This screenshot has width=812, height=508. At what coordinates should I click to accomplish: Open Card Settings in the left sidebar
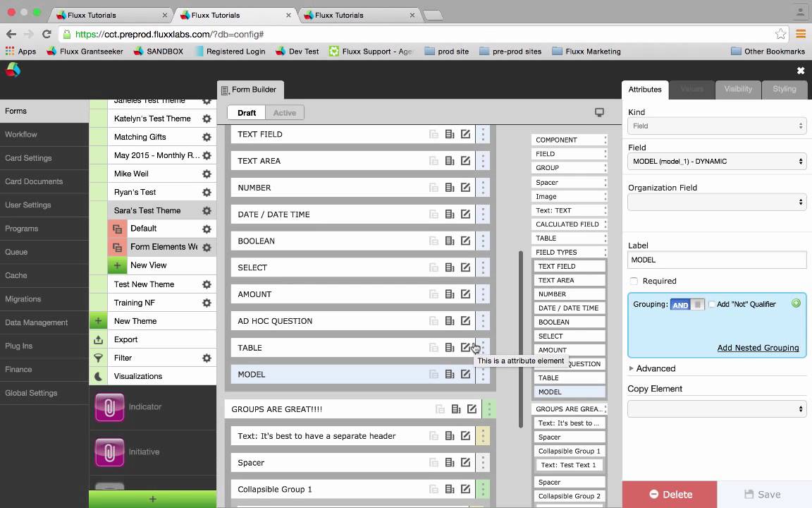click(44, 158)
